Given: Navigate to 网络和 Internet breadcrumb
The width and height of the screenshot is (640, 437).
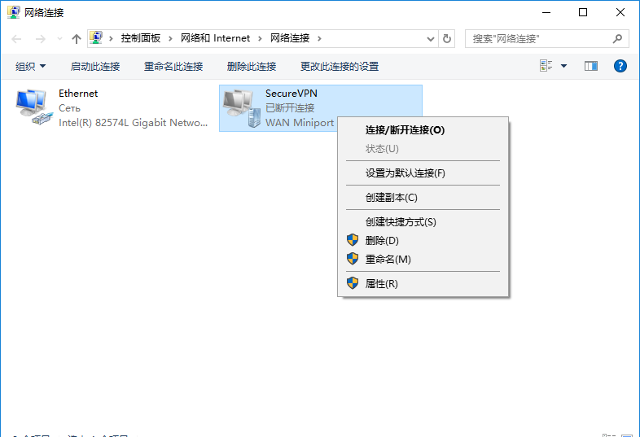Looking at the screenshot, I should [x=215, y=38].
